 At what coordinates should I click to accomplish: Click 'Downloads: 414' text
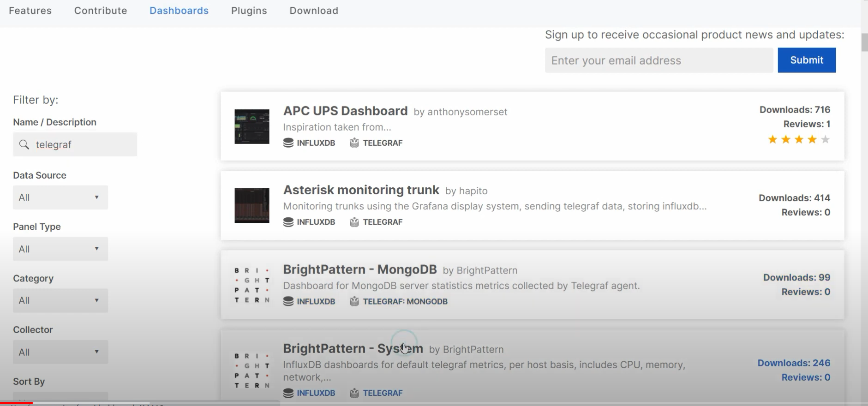pyautogui.click(x=795, y=198)
